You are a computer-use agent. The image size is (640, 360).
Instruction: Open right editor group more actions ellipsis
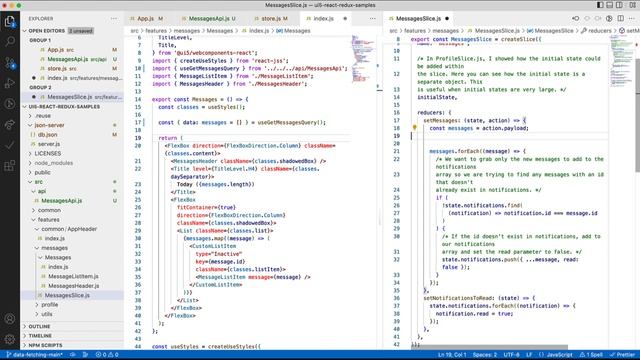(x=631, y=18)
